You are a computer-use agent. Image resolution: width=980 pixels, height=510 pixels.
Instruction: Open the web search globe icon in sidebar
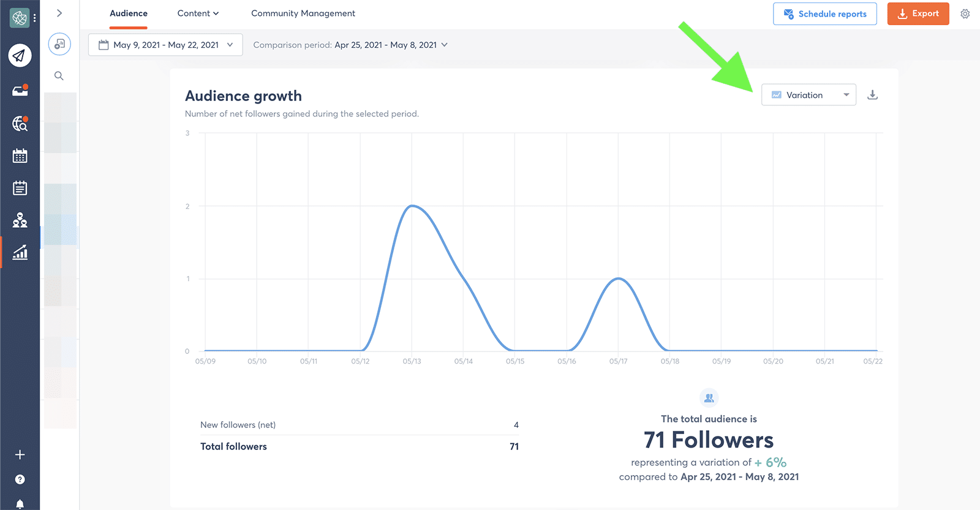coord(20,124)
